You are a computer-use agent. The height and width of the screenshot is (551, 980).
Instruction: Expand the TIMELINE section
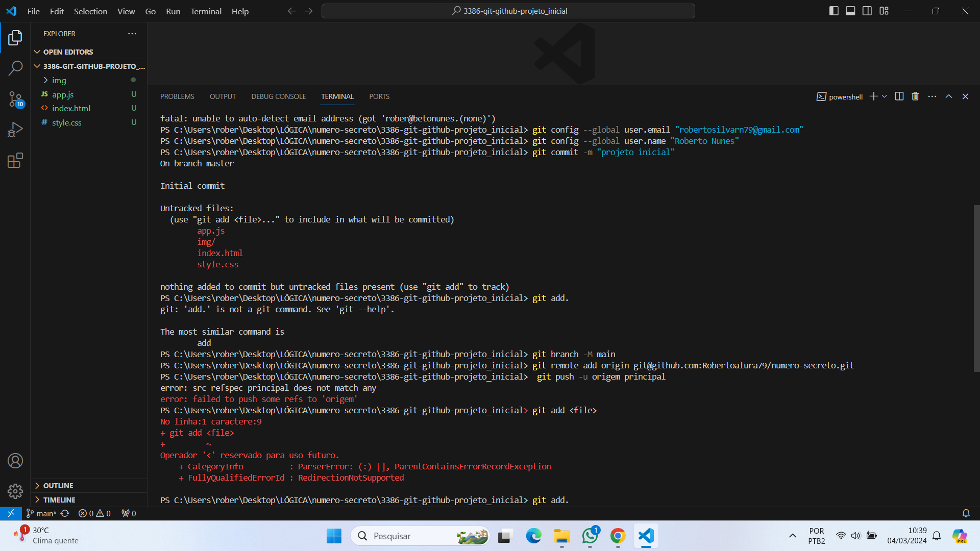pyautogui.click(x=89, y=500)
